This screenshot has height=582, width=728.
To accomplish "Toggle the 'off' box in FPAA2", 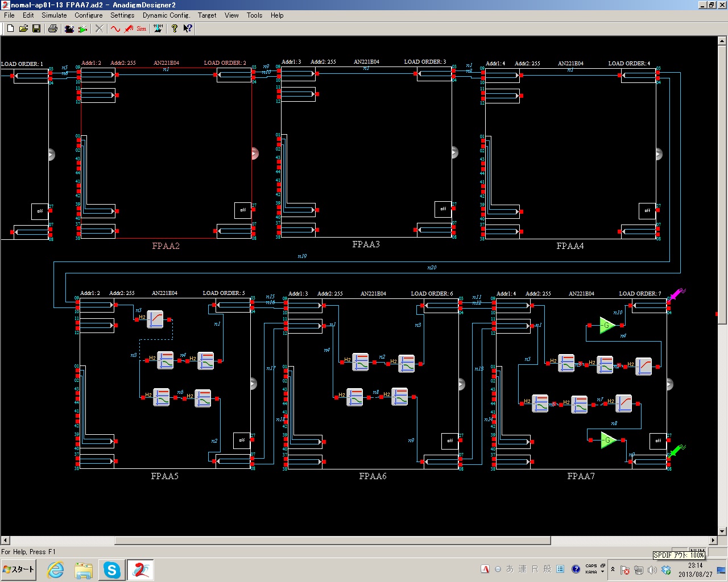I will pyautogui.click(x=243, y=210).
